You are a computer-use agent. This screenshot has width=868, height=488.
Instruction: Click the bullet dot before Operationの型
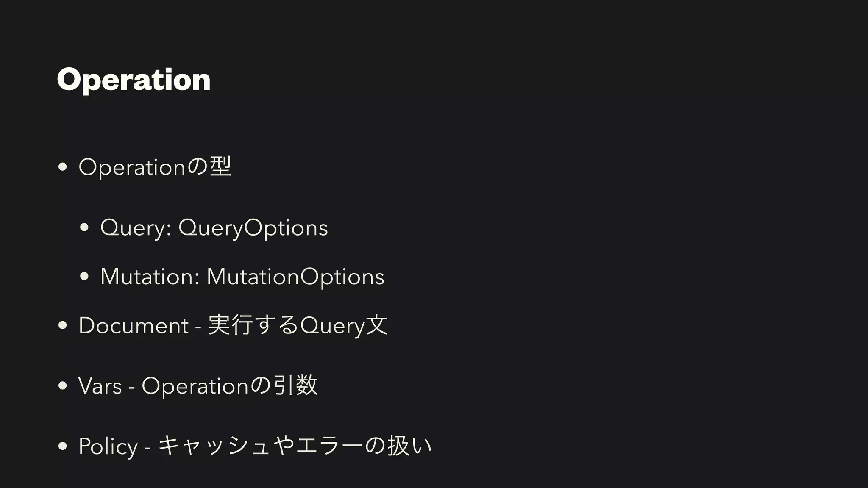tap(63, 167)
